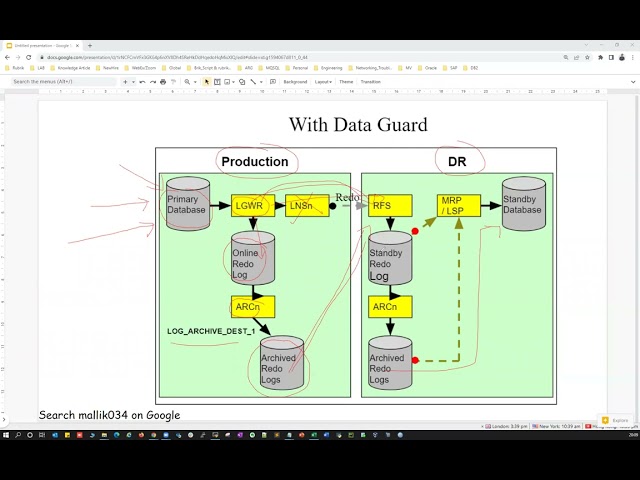The width and height of the screenshot is (640, 480).
Task: Click the RFS yellow box
Action: click(390, 206)
